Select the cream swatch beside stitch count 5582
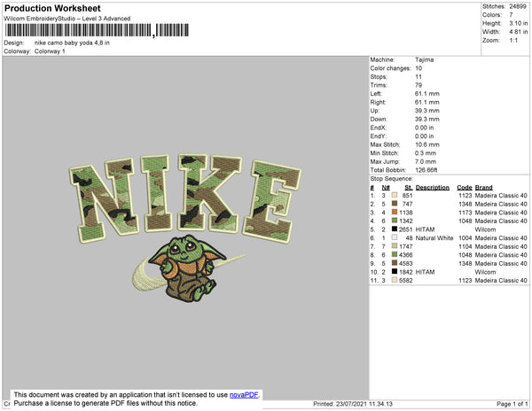 coord(395,280)
